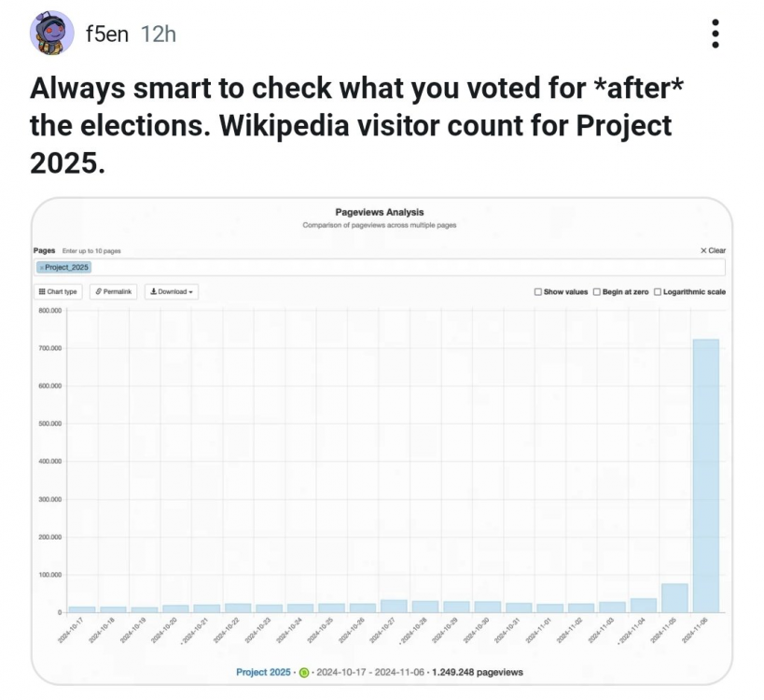Click the Pageviews Analysis heading
Viewport: 764px width, 700px height.
tap(379, 212)
